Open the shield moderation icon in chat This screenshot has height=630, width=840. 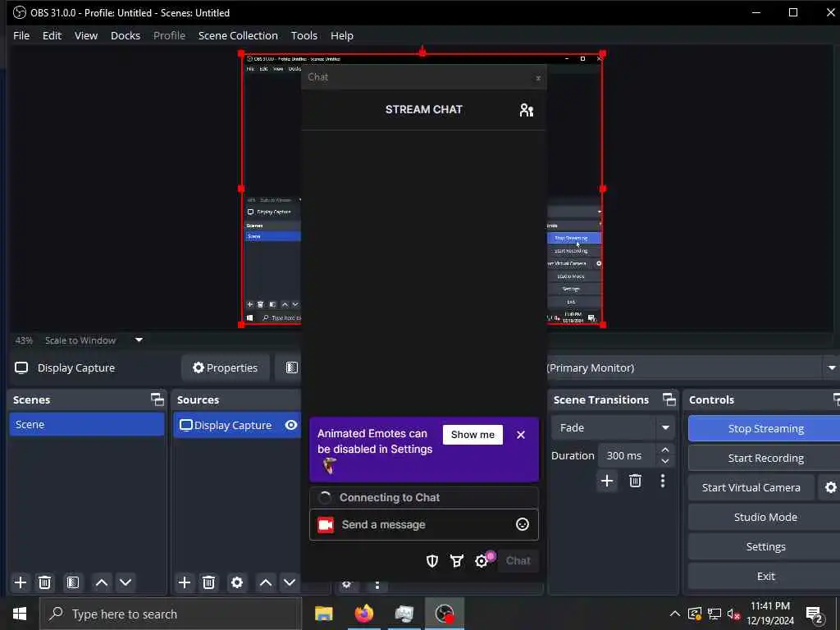click(431, 561)
